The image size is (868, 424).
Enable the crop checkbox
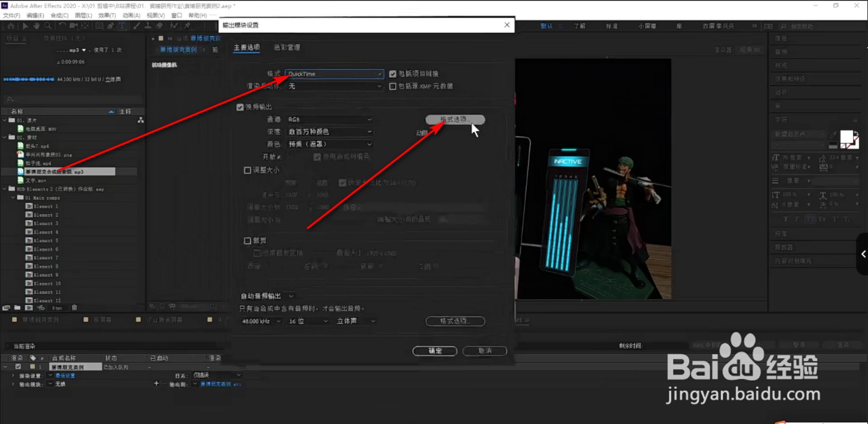tap(247, 241)
